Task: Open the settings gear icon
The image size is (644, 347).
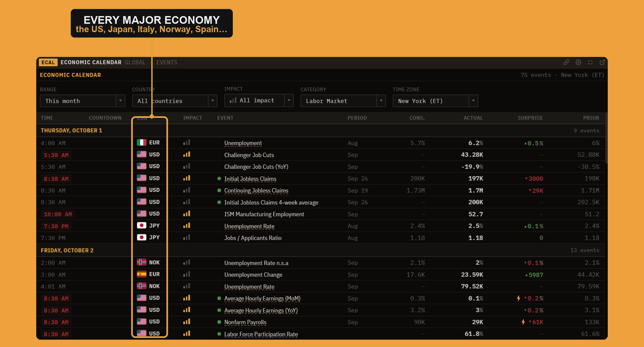Action: [578, 62]
